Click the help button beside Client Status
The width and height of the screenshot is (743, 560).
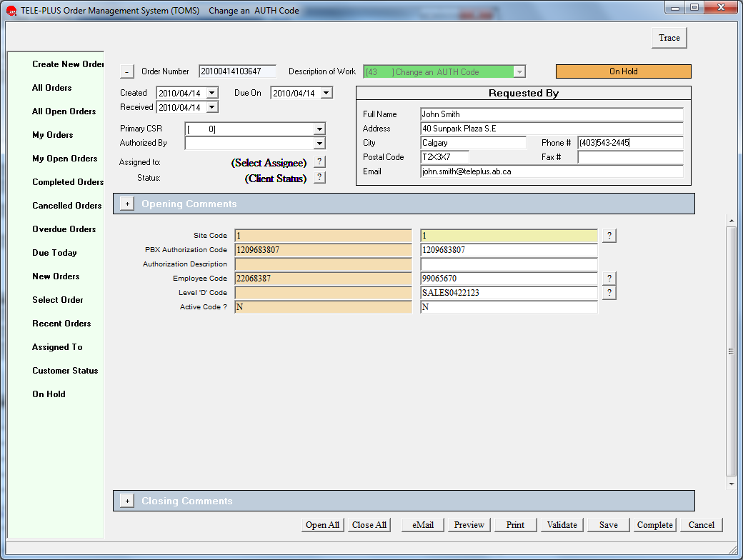[320, 178]
